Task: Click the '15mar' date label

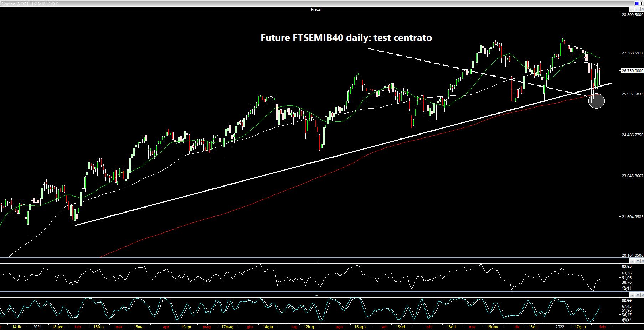Action: click(x=139, y=327)
